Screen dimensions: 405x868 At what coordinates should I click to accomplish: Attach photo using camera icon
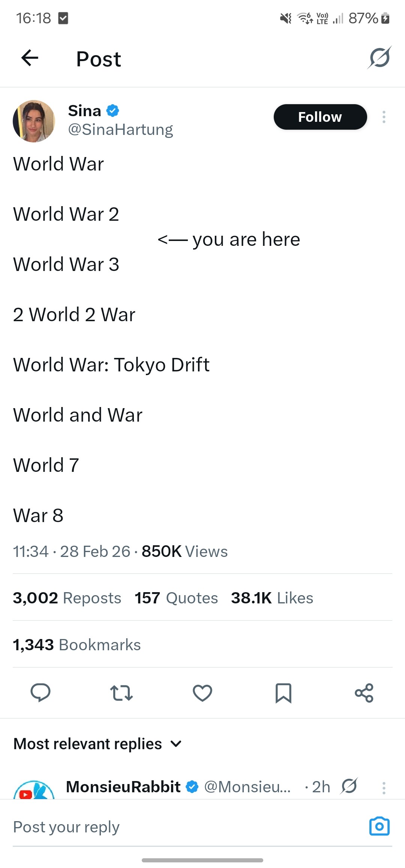click(379, 826)
